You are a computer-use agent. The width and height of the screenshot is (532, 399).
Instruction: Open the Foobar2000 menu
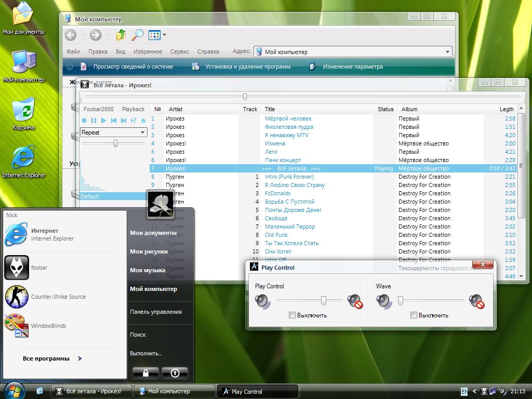[98, 109]
